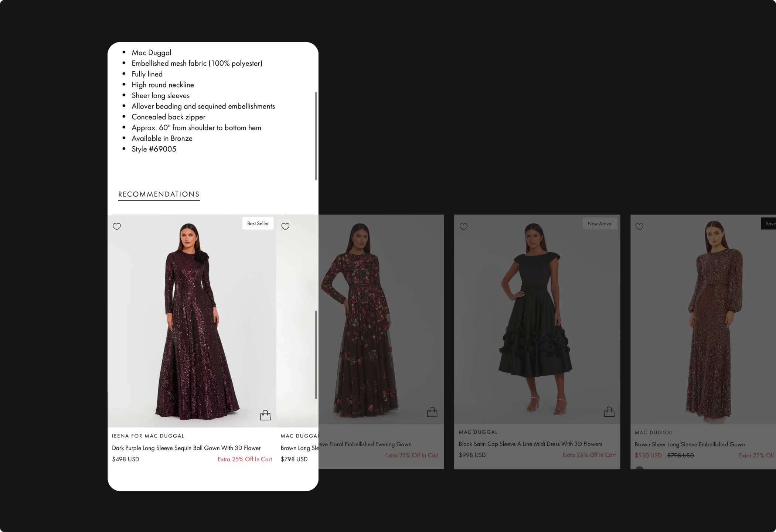The image size is (776, 532).
Task: Wishlist the Black Satin Cap Sleeve dress
Action: [463, 226]
